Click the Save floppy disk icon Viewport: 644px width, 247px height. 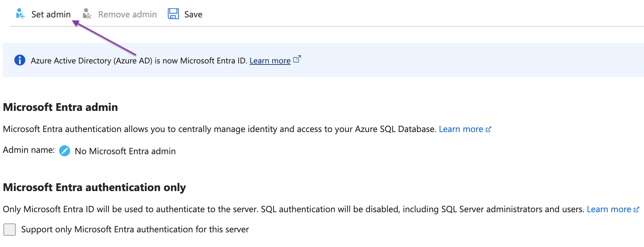(173, 14)
